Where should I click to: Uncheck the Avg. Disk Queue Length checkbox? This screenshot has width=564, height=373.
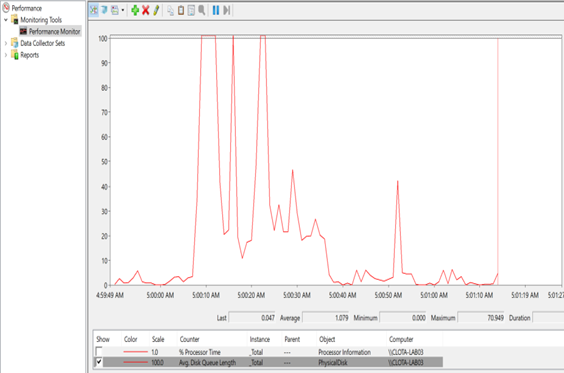(99, 362)
